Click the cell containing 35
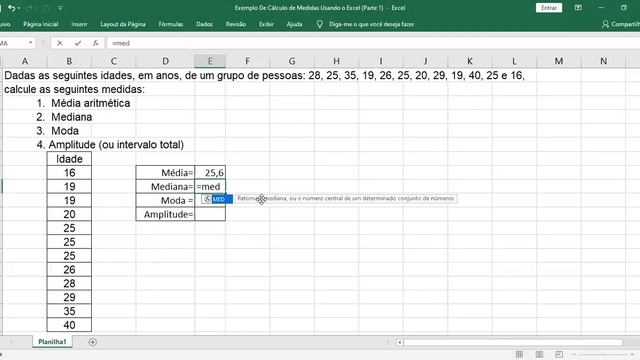Screen dimensions: 640x360 pyautogui.click(x=69, y=311)
